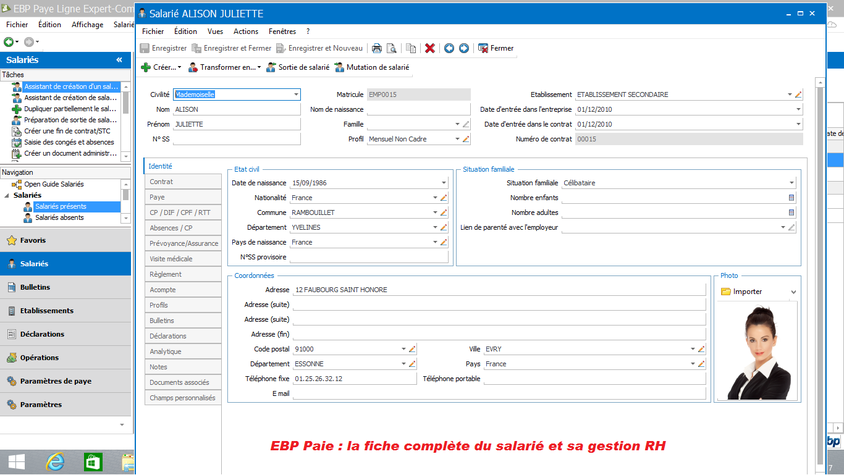Click the employee photo thumbnail

click(758, 353)
